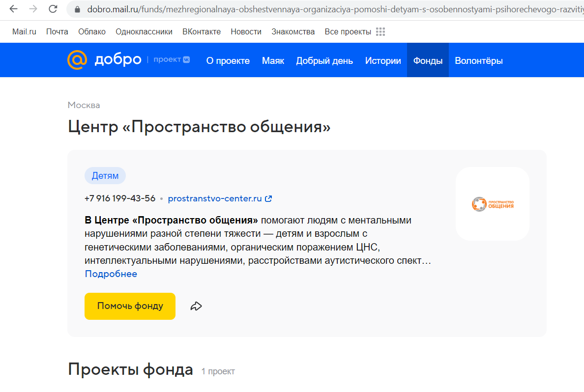584x392 pixels.
Task: Expand description with Подробнее
Action: (111, 274)
